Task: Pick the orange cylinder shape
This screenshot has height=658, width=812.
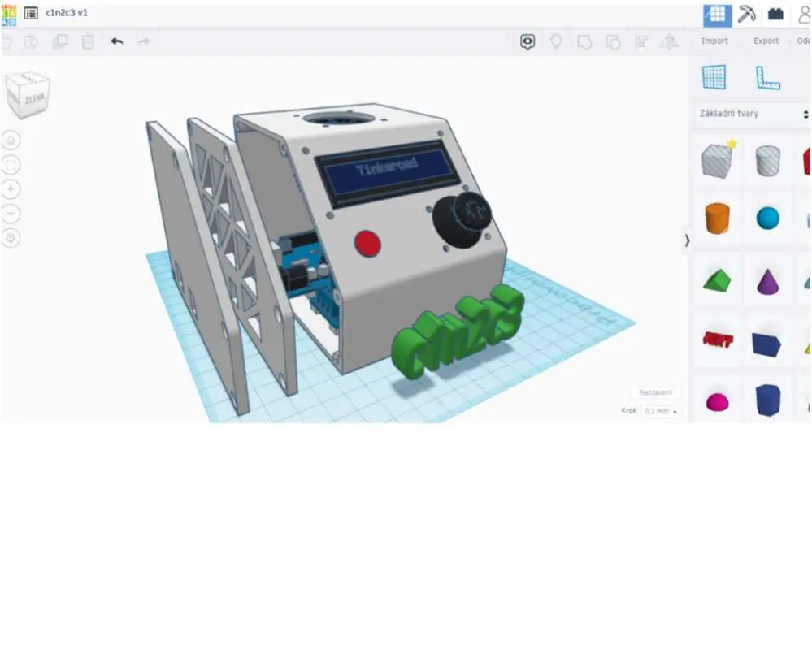Action: point(718,218)
